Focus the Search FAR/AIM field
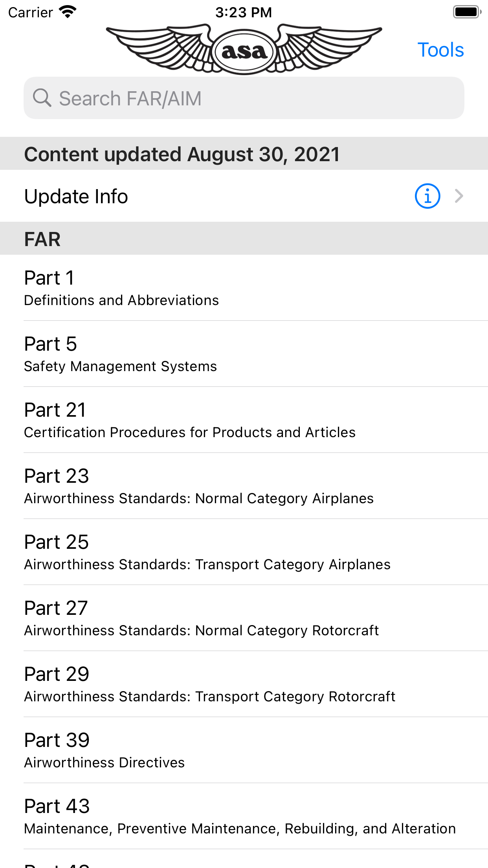Image resolution: width=488 pixels, height=868 pixels. coord(251,98)
